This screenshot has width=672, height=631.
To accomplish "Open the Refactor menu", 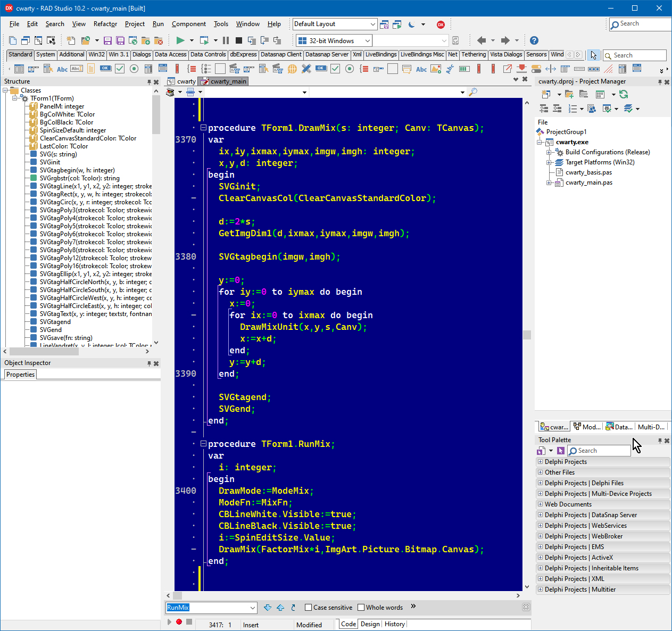I will tap(105, 24).
